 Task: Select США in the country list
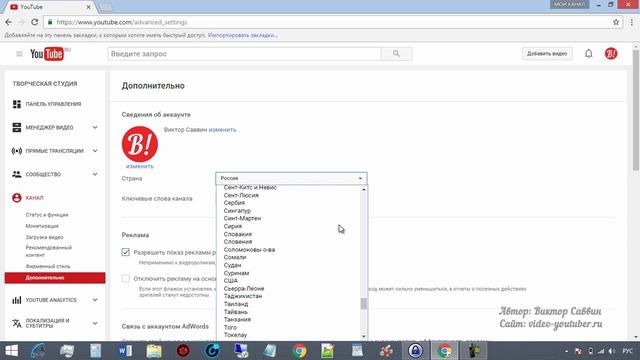tap(231, 281)
